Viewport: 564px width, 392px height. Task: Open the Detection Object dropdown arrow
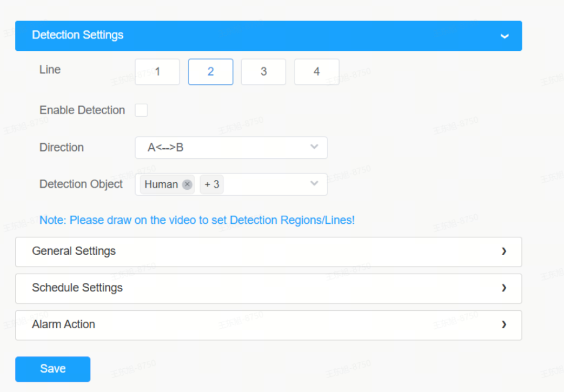(314, 183)
